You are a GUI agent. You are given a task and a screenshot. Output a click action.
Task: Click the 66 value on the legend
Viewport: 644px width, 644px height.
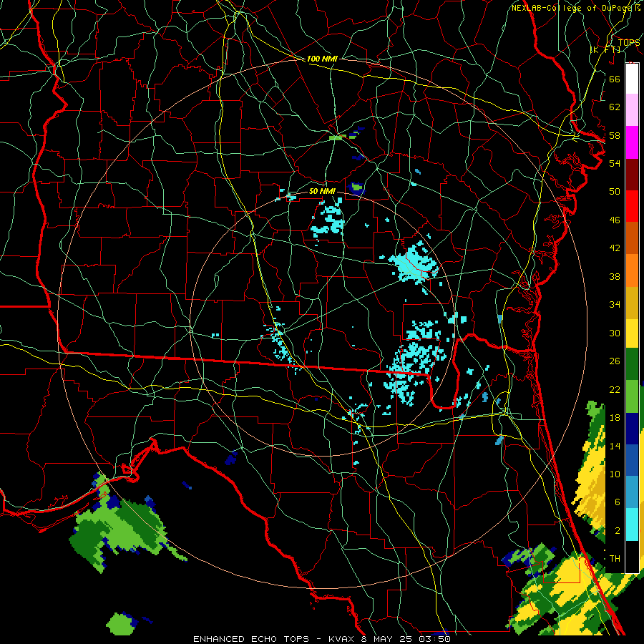click(615, 79)
